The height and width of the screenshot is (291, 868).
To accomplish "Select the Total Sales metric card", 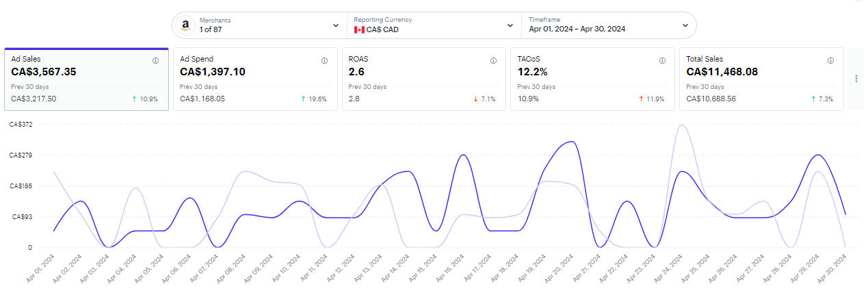I will [x=761, y=79].
